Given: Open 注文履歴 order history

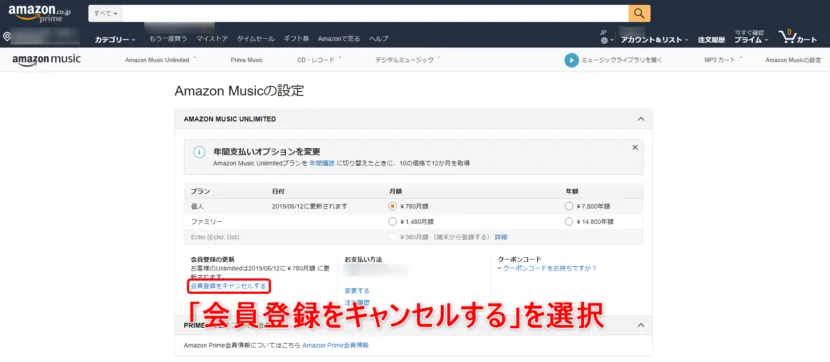Looking at the screenshot, I should (x=711, y=40).
